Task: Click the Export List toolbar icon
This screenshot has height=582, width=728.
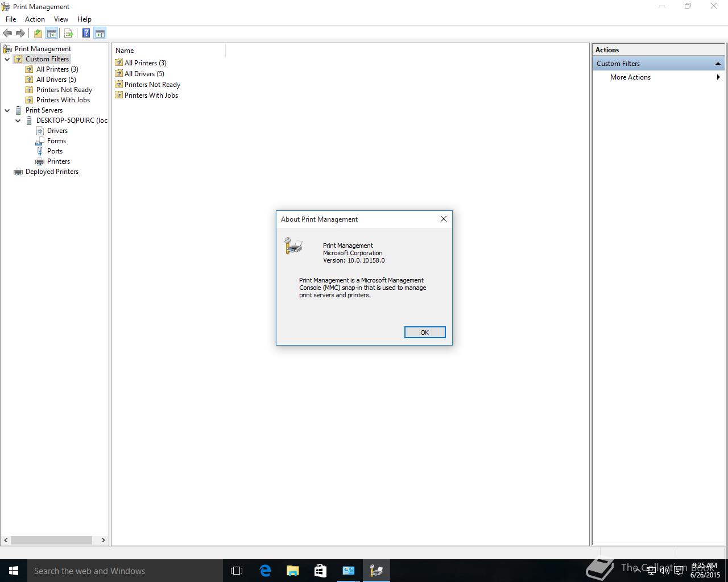Action: pyautogui.click(x=68, y=34)
